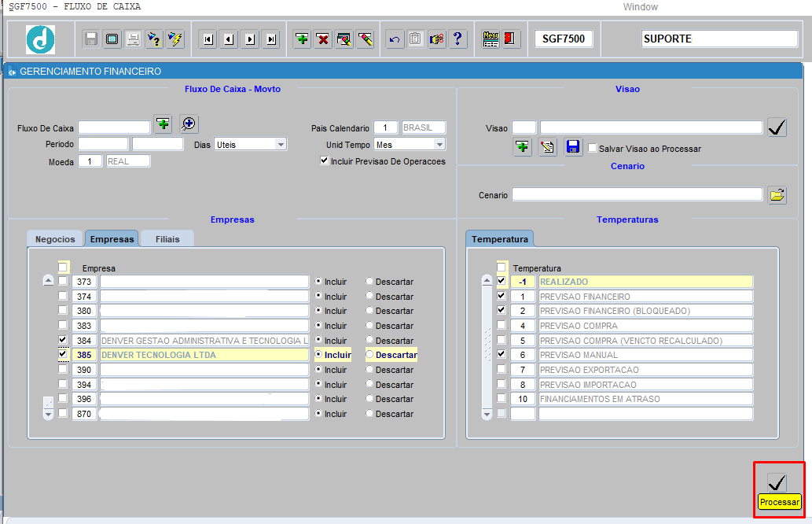812x524 pixels.
Task: Click the save diskette toolbar icon
Action: pyautogui.click(x=91, y=39)
